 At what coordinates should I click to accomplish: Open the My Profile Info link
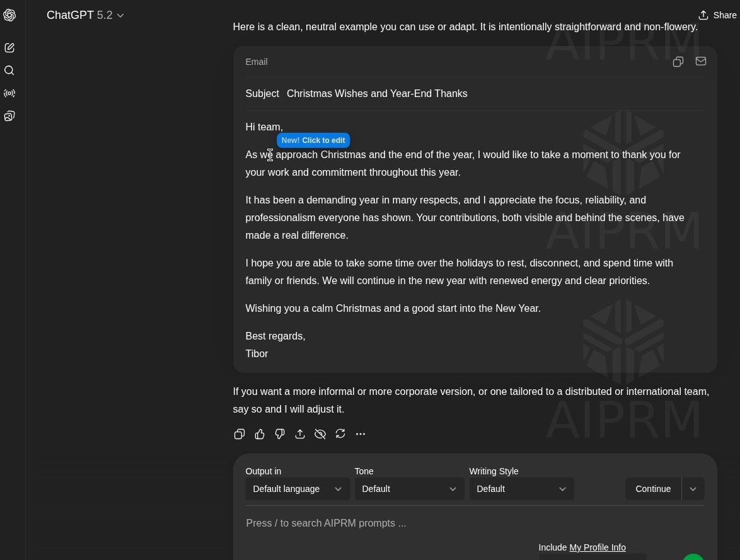pos(597,547)
